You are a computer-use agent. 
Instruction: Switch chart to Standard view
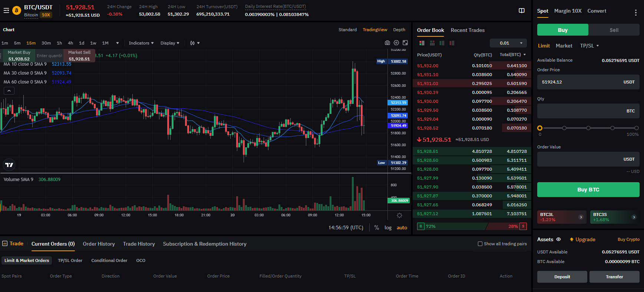347,30
